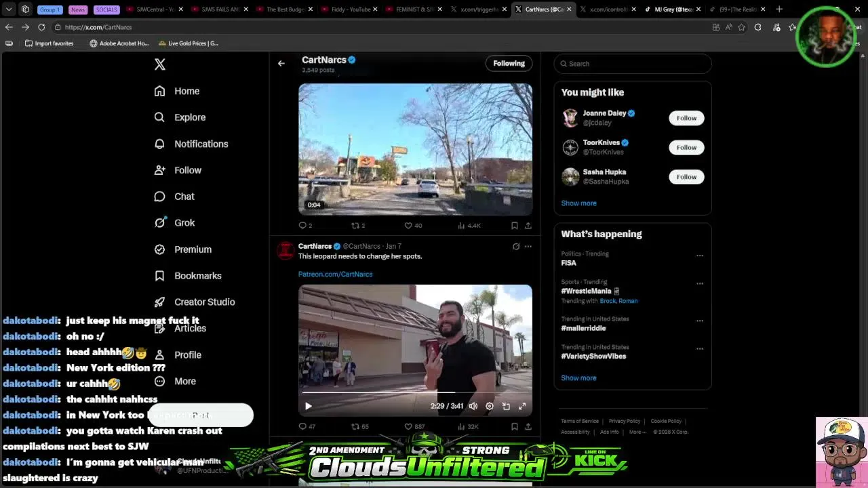Share the Jan 7 post
The image size is (868, 488).
click(x=528, y=426)
